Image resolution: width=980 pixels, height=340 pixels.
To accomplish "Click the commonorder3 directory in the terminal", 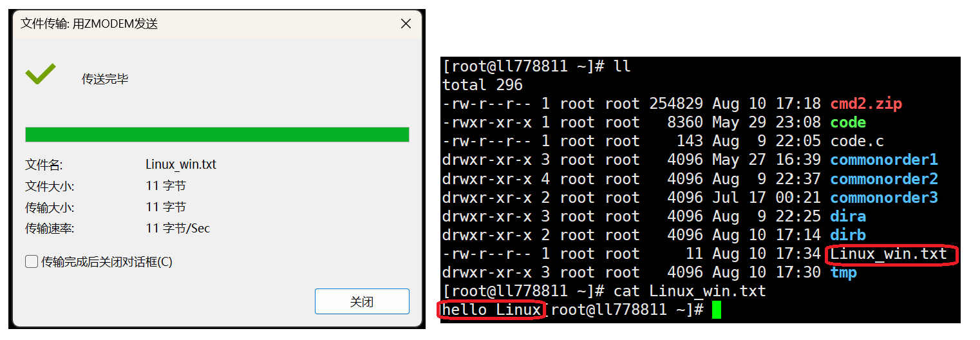I will click(x=884, y=197).
